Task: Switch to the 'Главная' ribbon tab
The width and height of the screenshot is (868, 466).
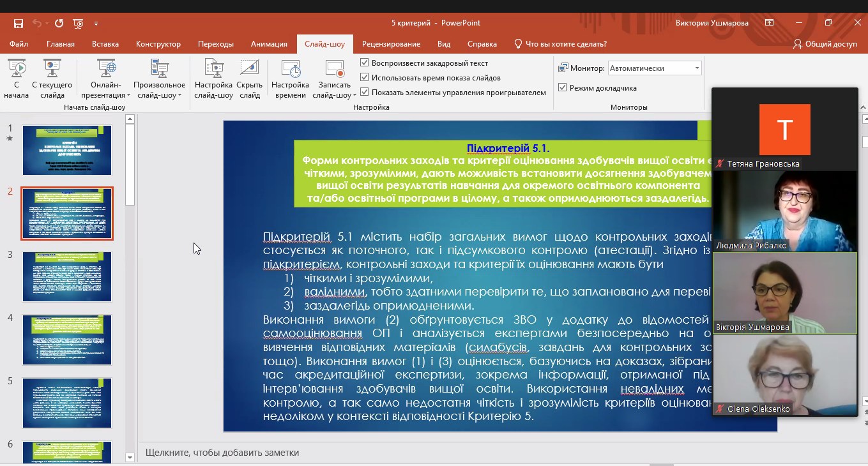Action: [x=61, y=44]
